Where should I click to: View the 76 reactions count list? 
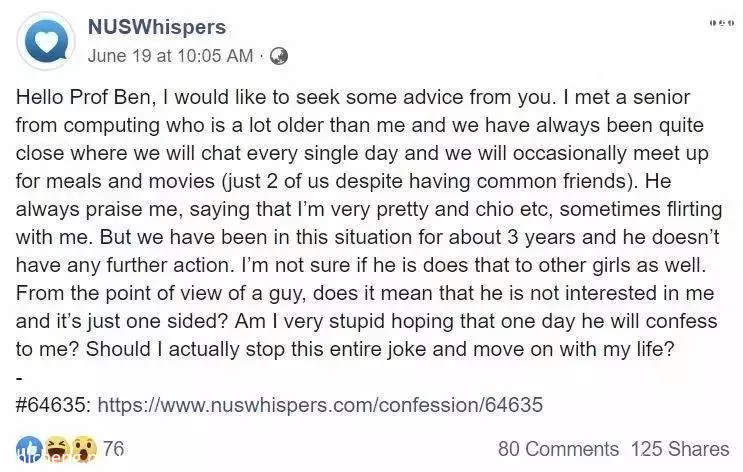click(x=114, y=448)
